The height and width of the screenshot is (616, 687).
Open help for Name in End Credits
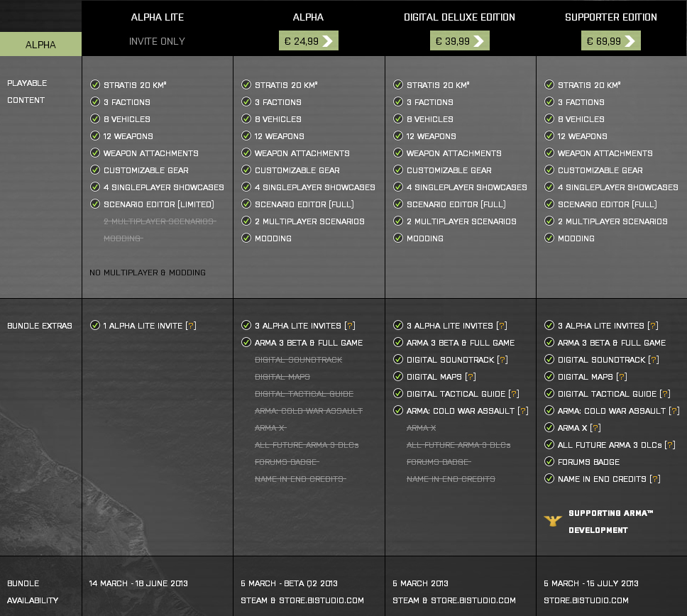655,479
